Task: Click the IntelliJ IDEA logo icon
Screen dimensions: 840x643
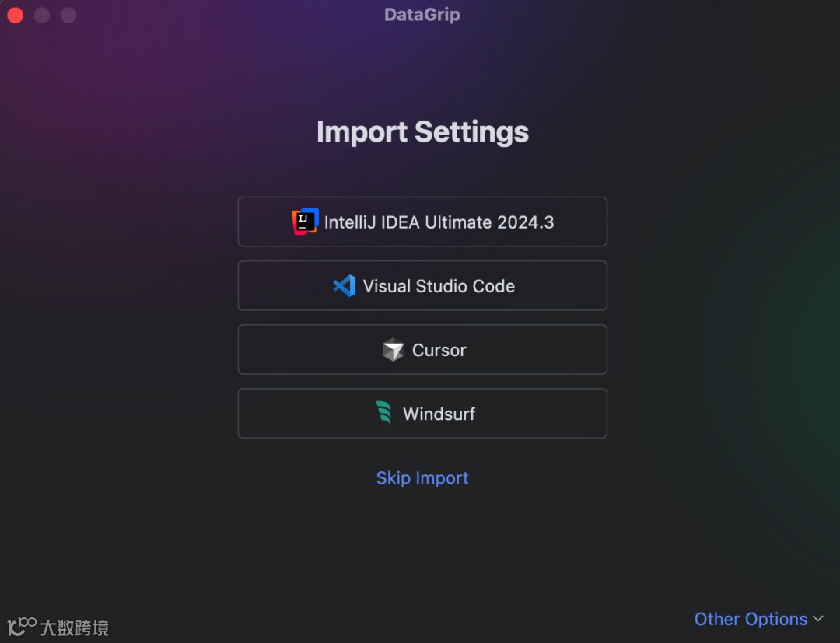Action: point(305,222)
